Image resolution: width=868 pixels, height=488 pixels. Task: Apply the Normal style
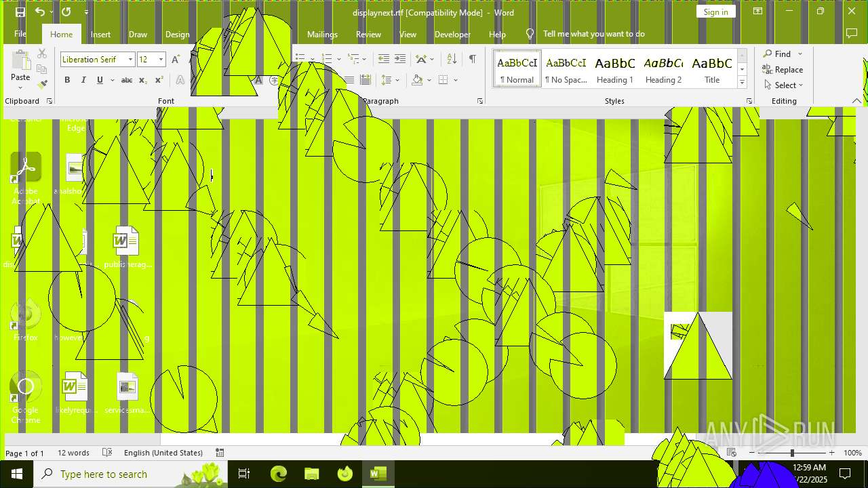pyautogui.click(x=517, y=69)
